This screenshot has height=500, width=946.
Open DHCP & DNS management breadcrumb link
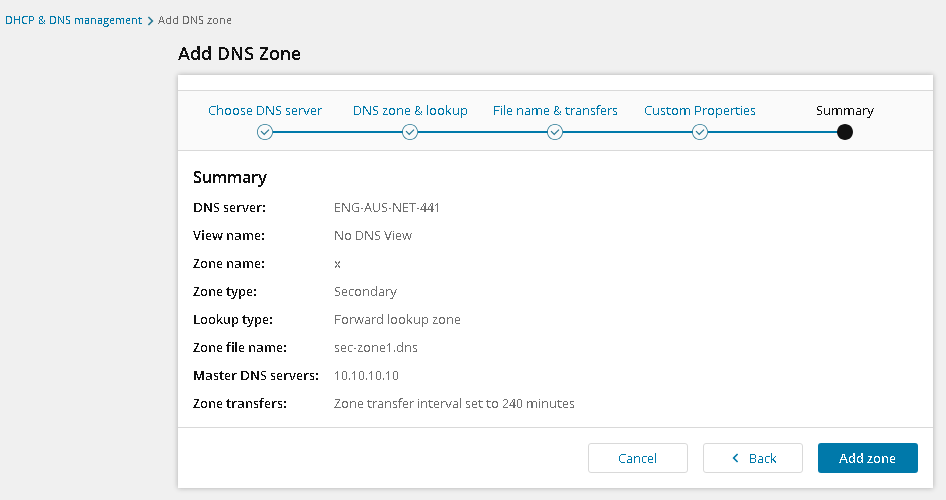tap(73, 21)
